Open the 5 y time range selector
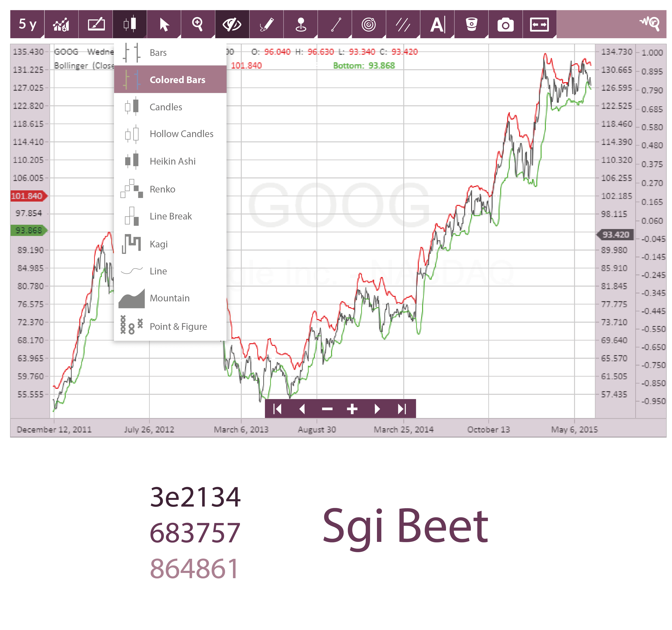This screenshot has height=630, width=672. coord(27,24)
